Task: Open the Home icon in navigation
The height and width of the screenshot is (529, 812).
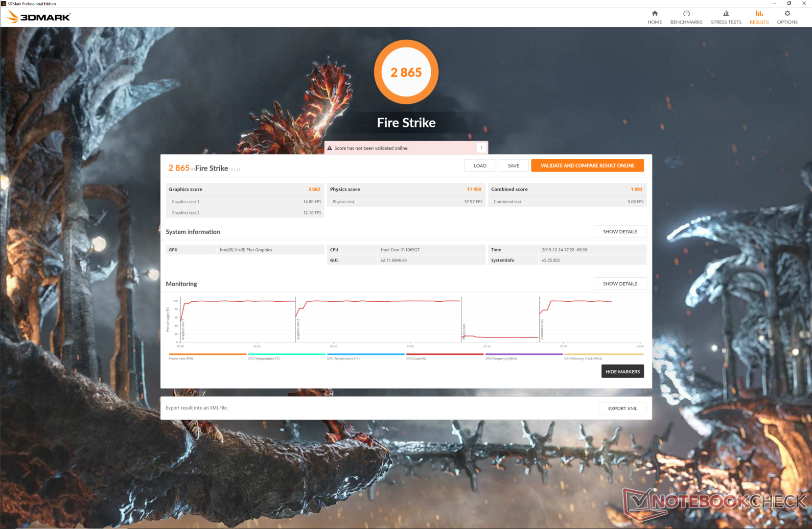Action: [x=654, y=13]
